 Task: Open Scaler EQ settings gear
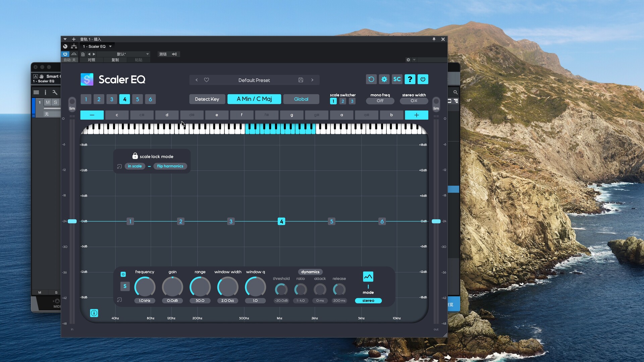click(384, 79)
